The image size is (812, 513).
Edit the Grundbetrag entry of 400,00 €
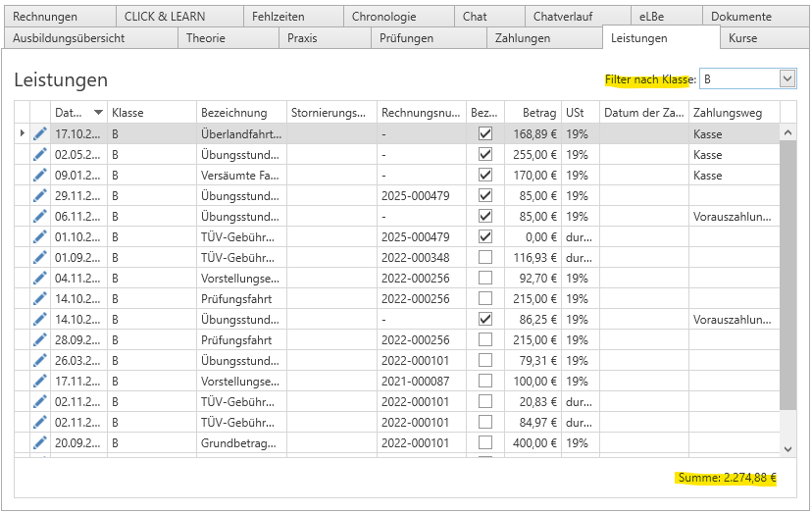[40, 443]
